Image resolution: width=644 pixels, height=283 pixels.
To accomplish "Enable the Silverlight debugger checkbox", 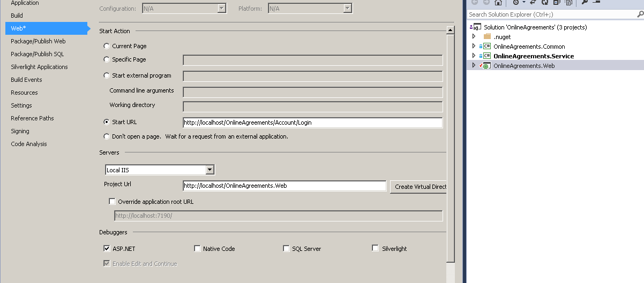I will click(x=376, y=248).
